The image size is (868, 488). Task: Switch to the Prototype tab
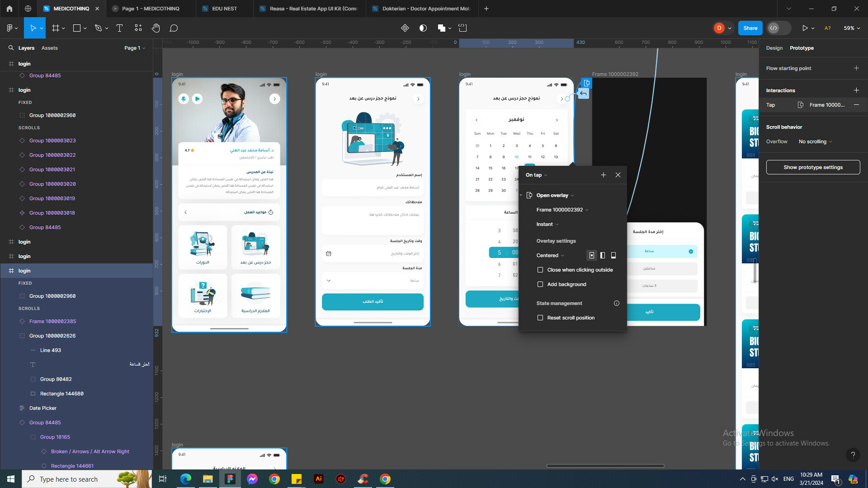coord(802,48)
